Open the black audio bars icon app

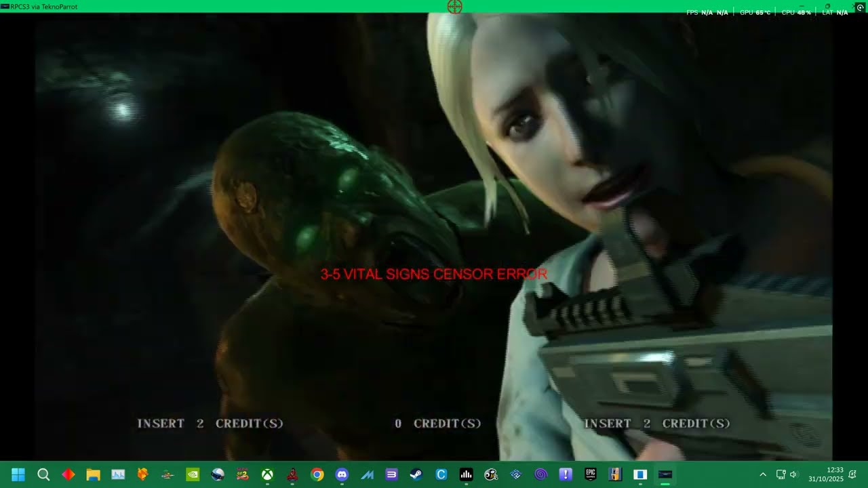(466, 474)
